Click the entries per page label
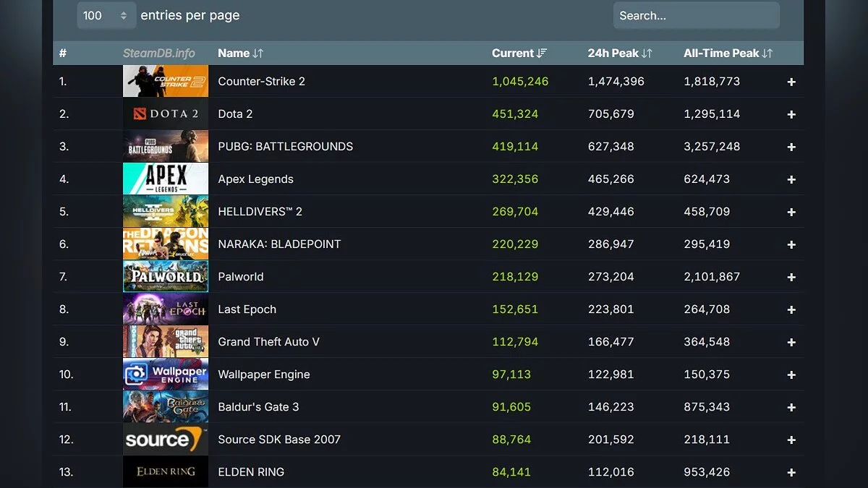Viewport: 868px width, 488px height. click(x=190, y=15)
